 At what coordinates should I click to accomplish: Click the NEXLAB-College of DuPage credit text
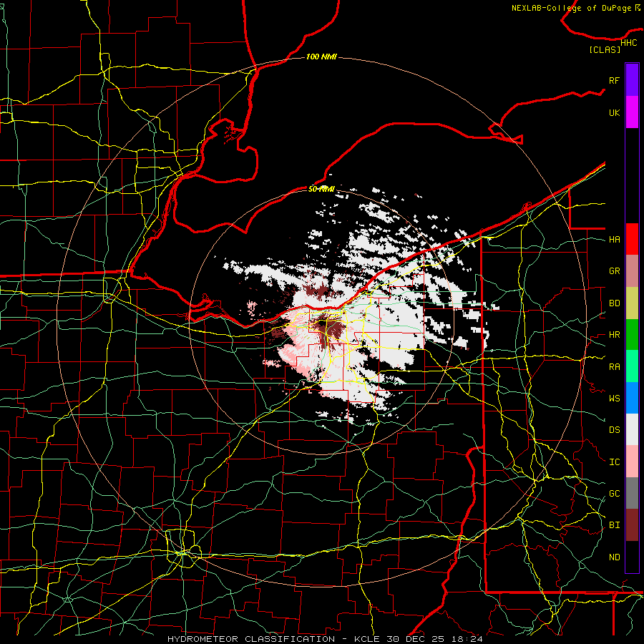pyautogui.click(x=572, y=8)
